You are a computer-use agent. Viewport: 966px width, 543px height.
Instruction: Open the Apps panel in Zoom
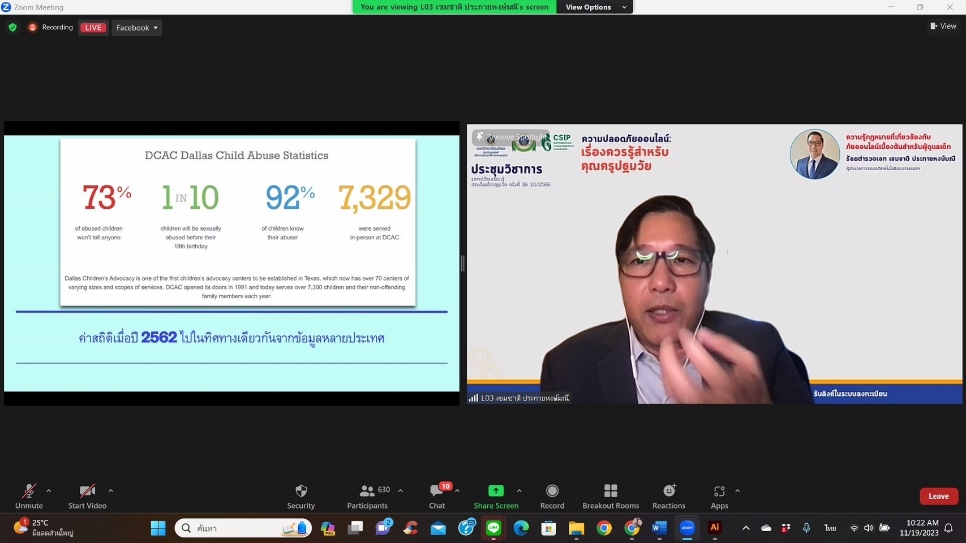pyautogui.click(x=719, y=496)
